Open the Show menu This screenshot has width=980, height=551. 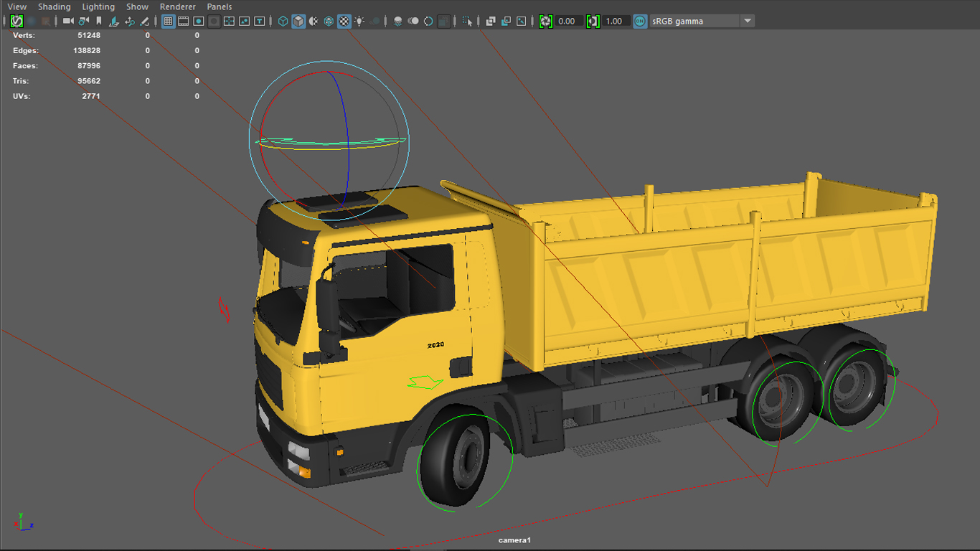(x=137, y=7)
